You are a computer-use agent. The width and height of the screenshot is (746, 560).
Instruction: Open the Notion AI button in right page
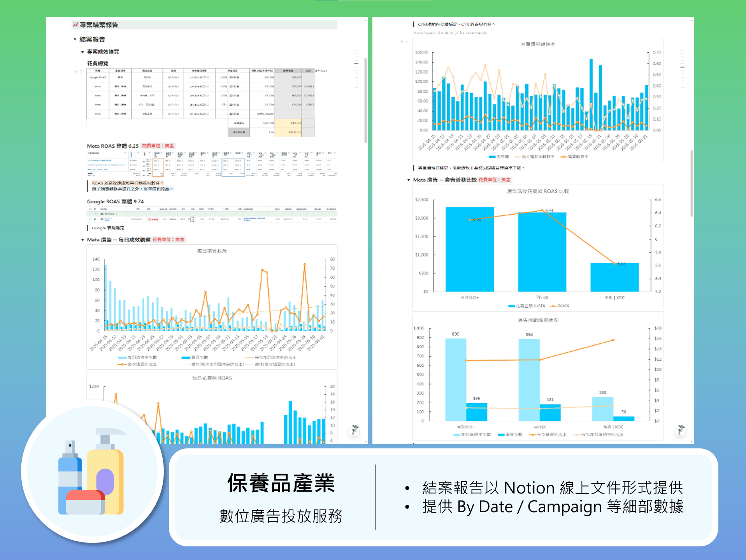point(681,430)
